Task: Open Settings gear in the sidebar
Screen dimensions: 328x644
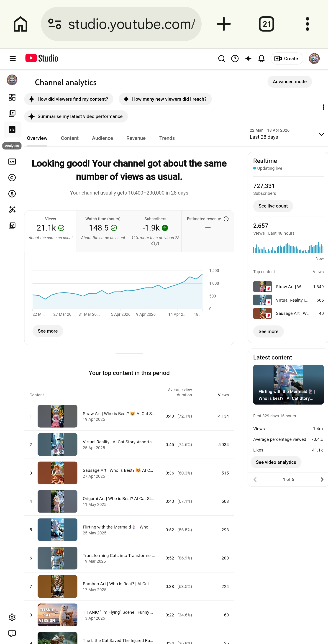Action: 12,617
